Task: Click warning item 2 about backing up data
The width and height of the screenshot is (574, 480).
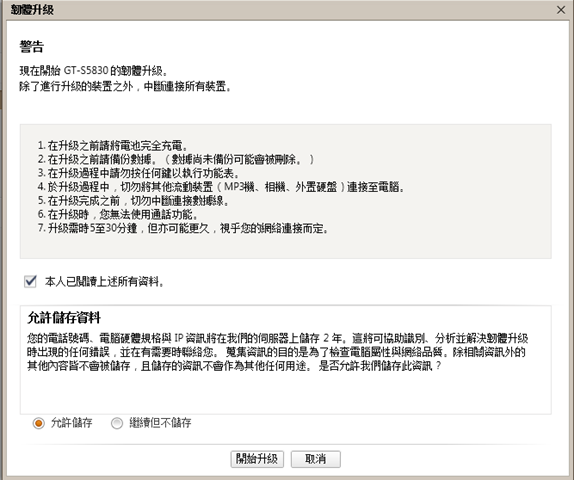Action: [176, 160]
